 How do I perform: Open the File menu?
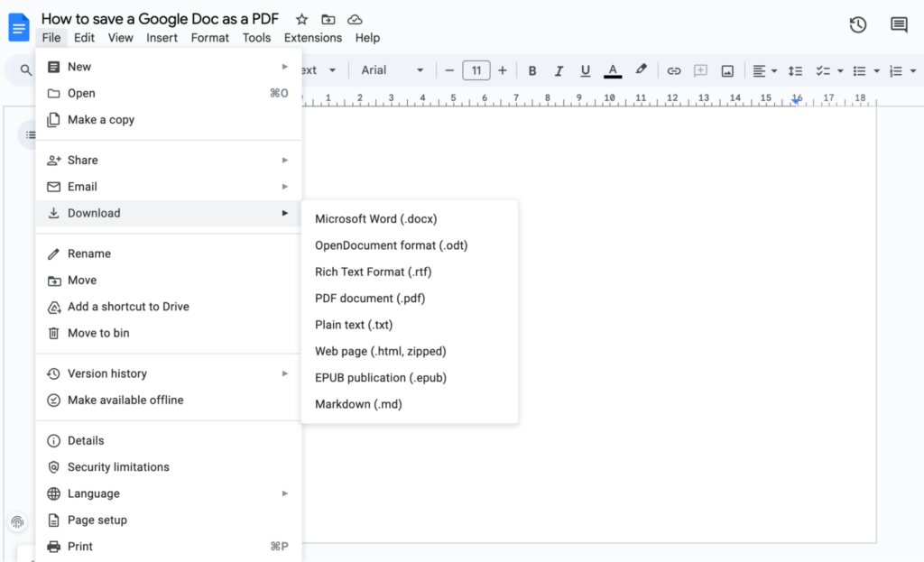tap(51, 38)
